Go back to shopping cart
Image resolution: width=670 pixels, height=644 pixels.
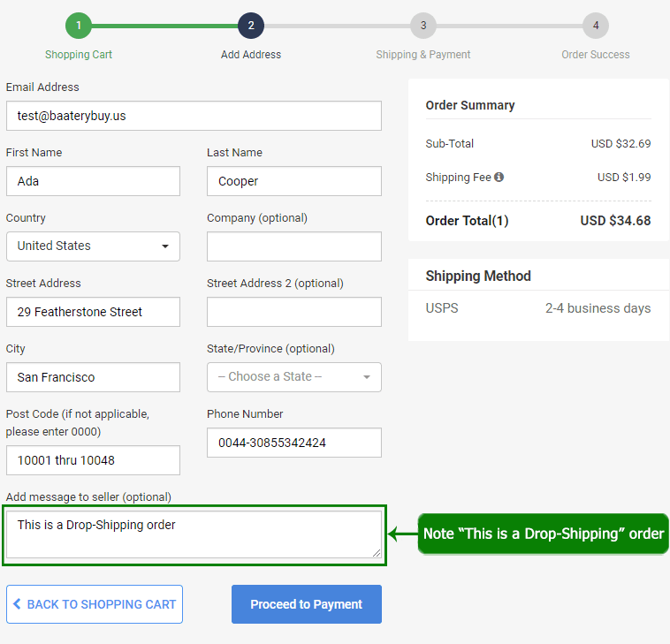[x=95, y=604]
